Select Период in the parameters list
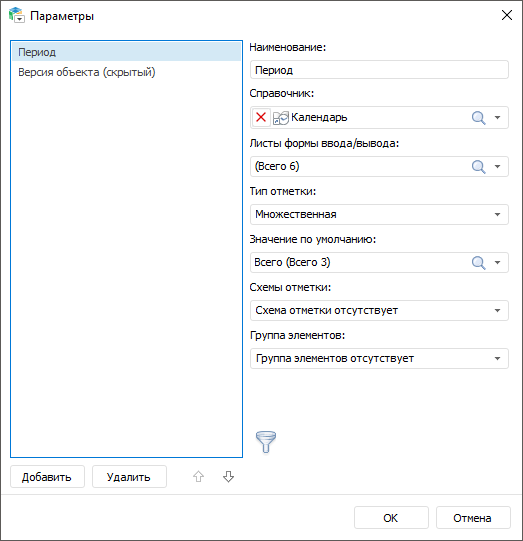523x541 pixels. click(x=126, y=52)
